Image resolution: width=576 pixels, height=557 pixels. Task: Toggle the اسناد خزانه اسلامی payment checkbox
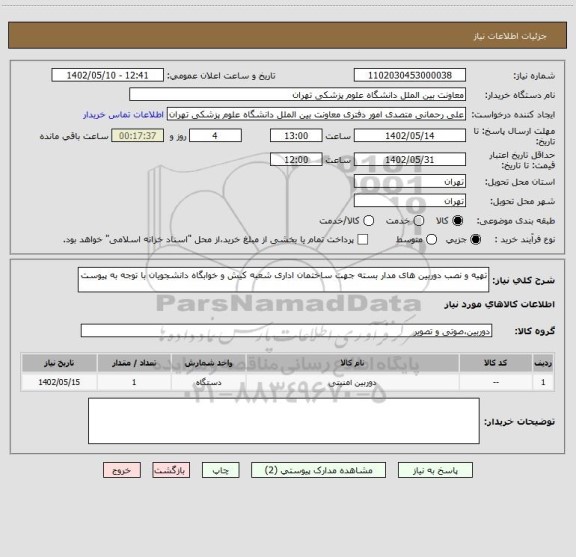click(363, 240)
